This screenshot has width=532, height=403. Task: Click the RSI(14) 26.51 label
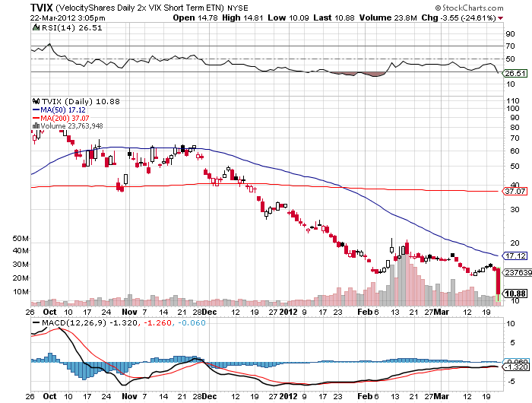point(71,28)
